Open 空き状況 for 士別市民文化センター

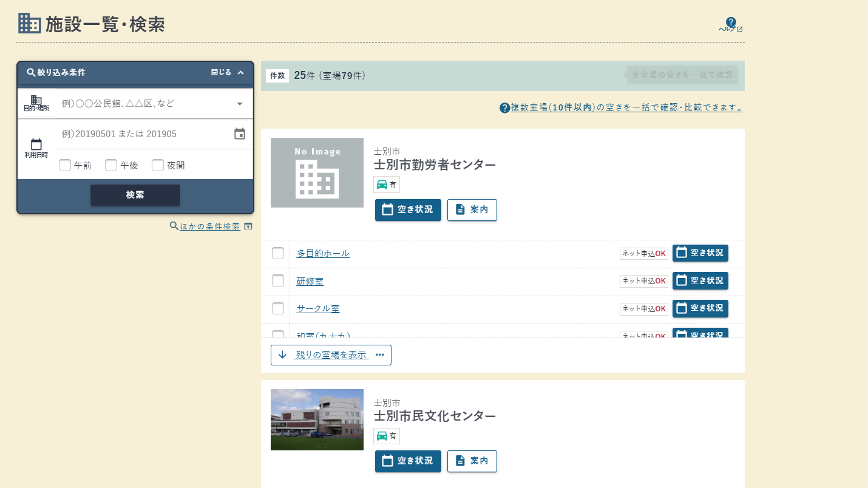408,461
